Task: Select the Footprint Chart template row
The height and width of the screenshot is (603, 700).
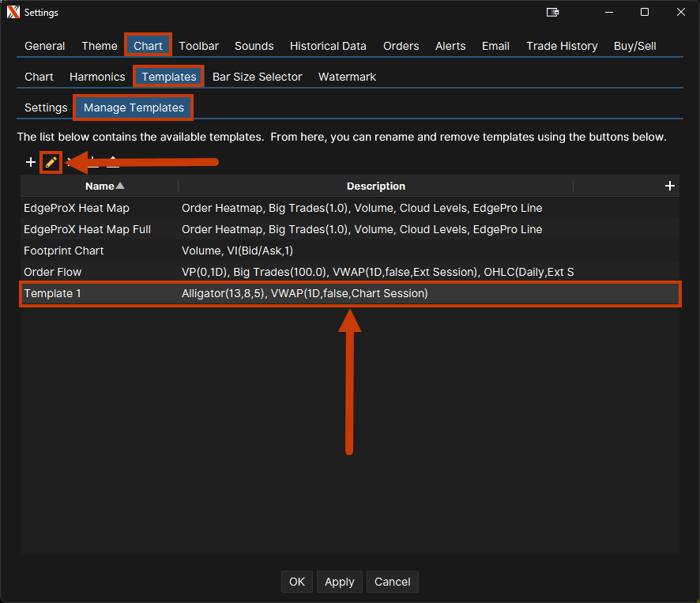Action: pos(64,251)
